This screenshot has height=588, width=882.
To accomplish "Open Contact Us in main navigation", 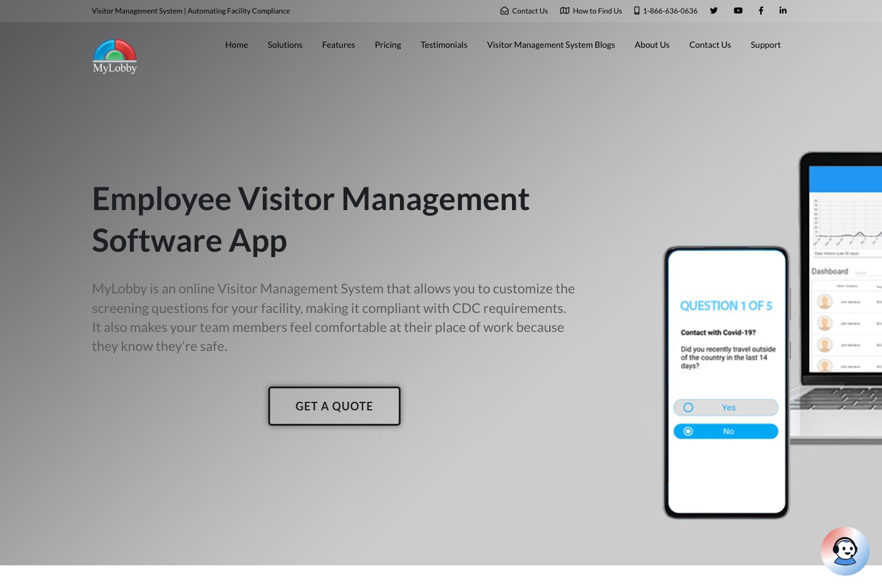I will tap(710, 45).
